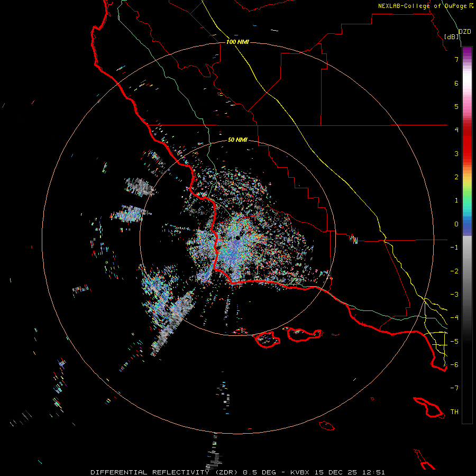Click the "6" value on the color scale
The image size is (476, 476).
click(x=456, y=83)
